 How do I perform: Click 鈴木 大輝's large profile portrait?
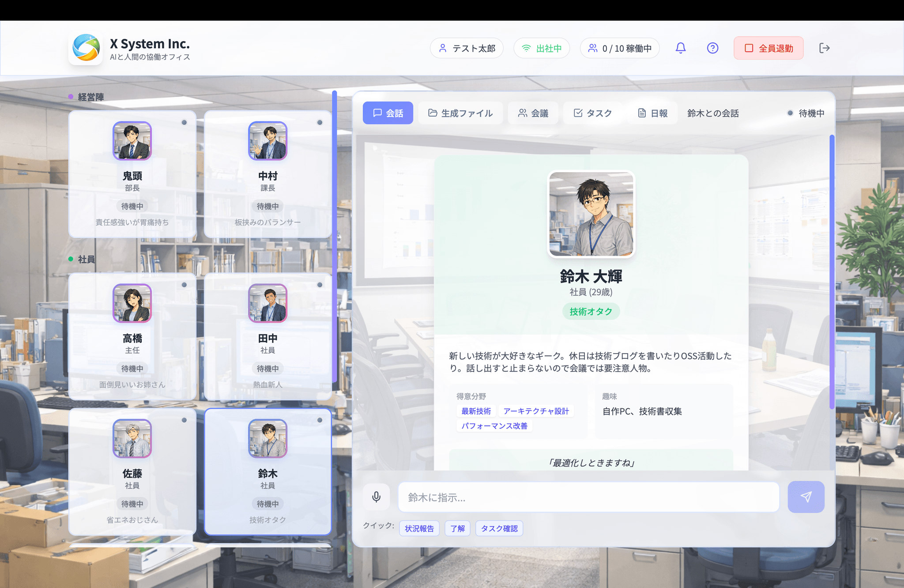[x=591, y=214]
